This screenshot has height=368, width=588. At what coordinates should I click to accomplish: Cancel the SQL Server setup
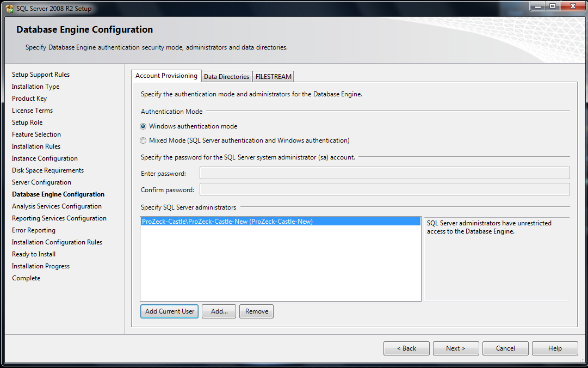pos(505,348)
